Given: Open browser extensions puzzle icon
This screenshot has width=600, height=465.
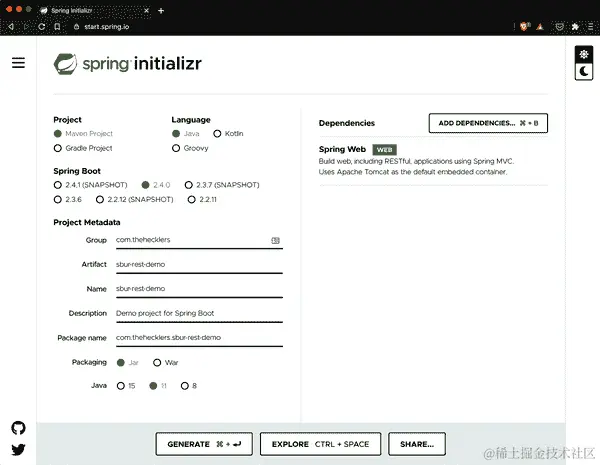Looking at the screenshot, I should tap(575, 26).
